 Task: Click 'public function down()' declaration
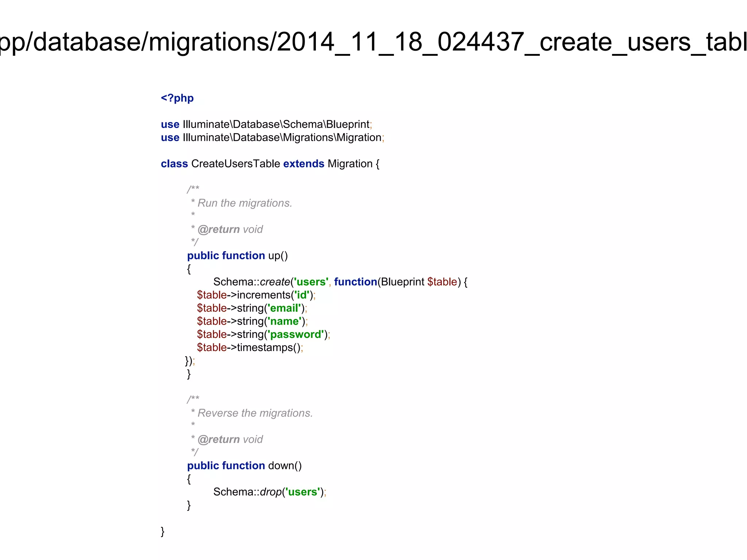[x=244, y=466]
